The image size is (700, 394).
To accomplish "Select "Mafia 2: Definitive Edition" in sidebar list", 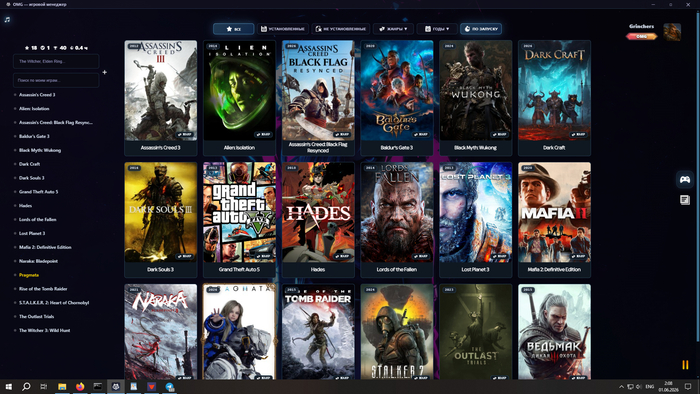I will tap(45, 247).
